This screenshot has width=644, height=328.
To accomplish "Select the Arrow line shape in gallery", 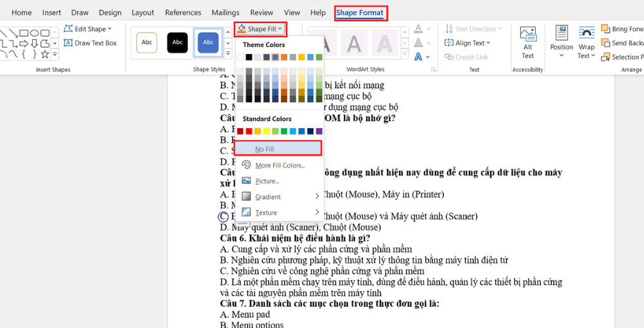I will [14, 32].
